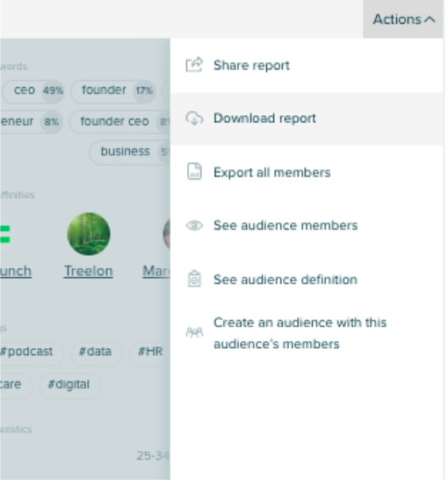Select the #digital hashtag chip
Image resolution: width=448 pixels, height=487 pixels.
(69, 385)
